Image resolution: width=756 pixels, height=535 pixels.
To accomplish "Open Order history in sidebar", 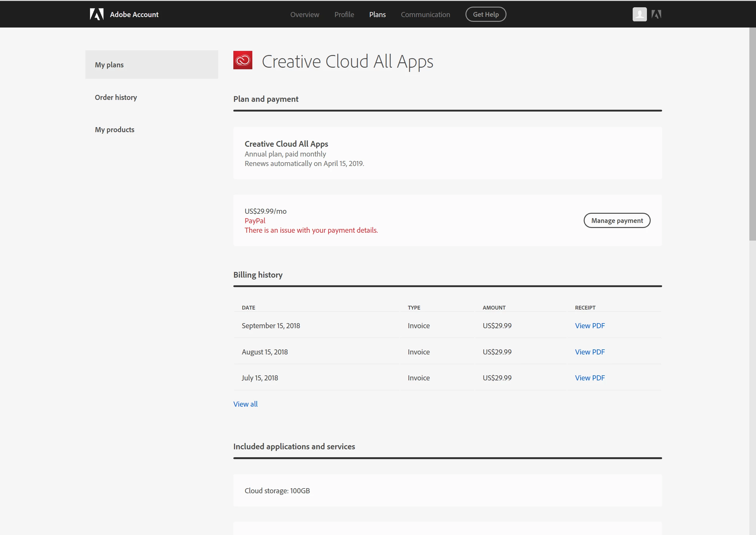I will (116, 97).
